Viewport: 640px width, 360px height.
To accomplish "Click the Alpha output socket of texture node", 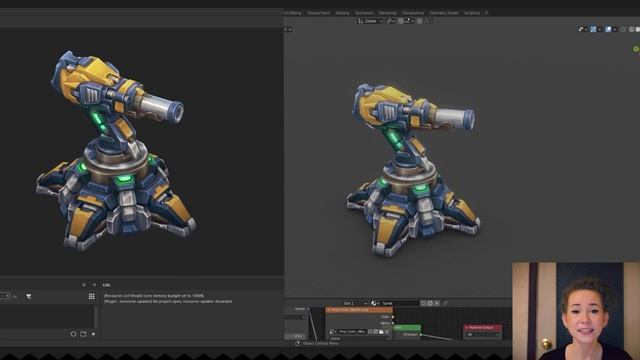I will coord(393,323).
